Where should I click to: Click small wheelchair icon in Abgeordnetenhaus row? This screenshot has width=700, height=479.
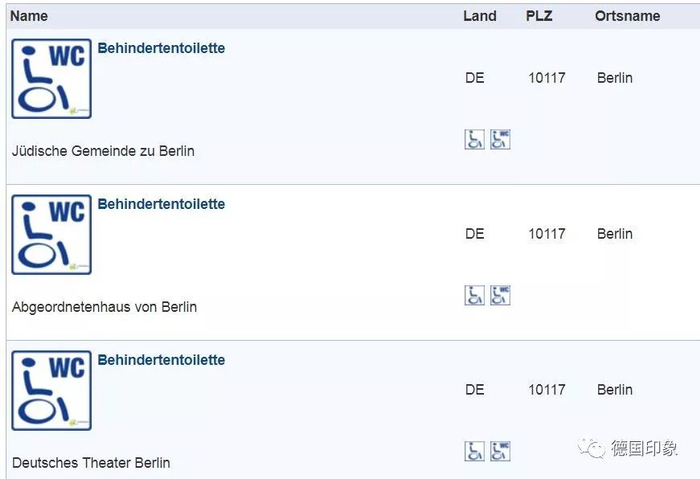(x=474, y=295)
